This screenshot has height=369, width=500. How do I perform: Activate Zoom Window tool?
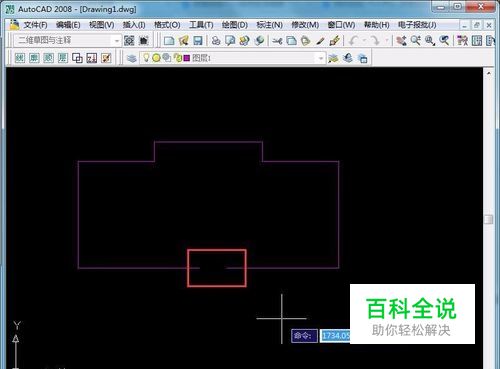[430, 41]
